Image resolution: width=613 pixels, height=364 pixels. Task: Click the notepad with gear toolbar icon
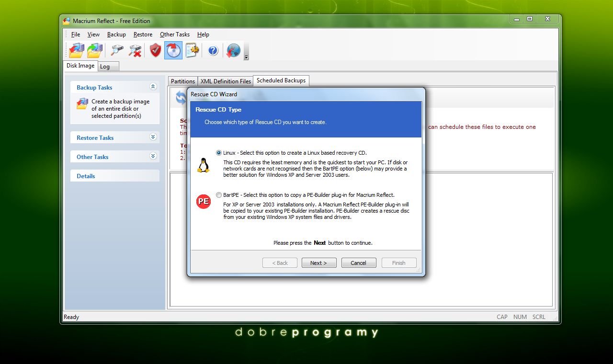[192, 50]
